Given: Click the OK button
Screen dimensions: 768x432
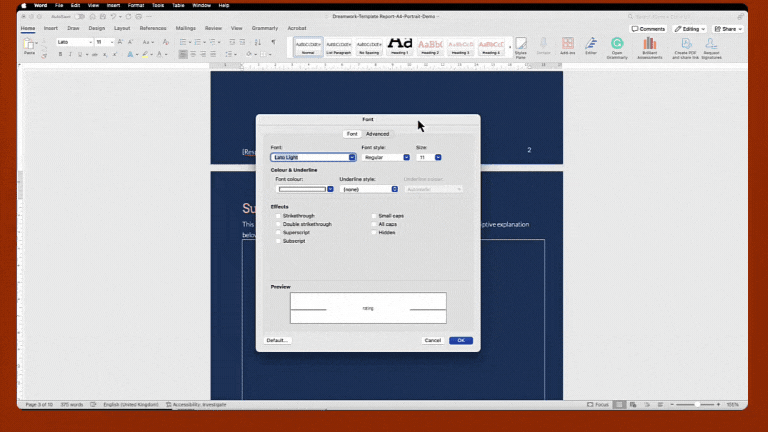Looking at the screenshot, I should (460, 340).
